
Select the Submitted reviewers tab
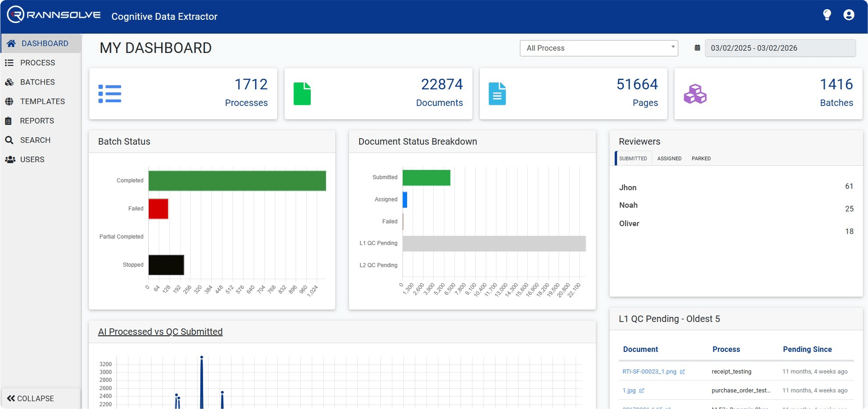pos(633,158)
